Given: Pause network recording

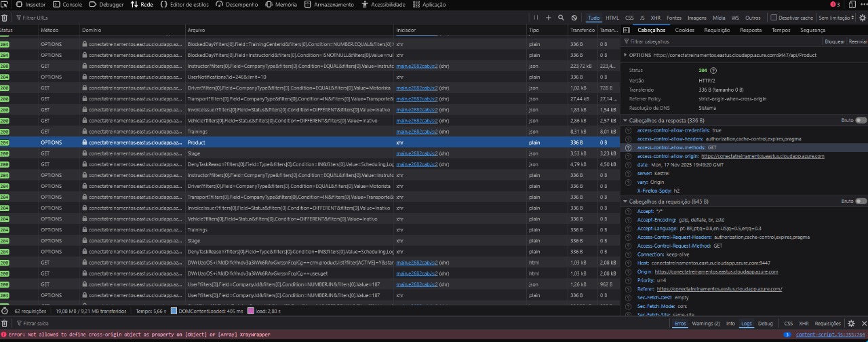Looking at the screenshot, I should [x=536, y=18].
